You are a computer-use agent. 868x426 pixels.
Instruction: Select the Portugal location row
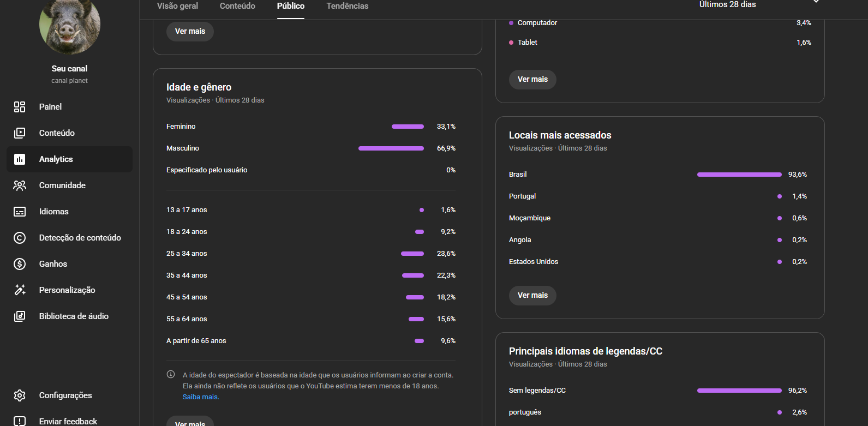(658, 196)
